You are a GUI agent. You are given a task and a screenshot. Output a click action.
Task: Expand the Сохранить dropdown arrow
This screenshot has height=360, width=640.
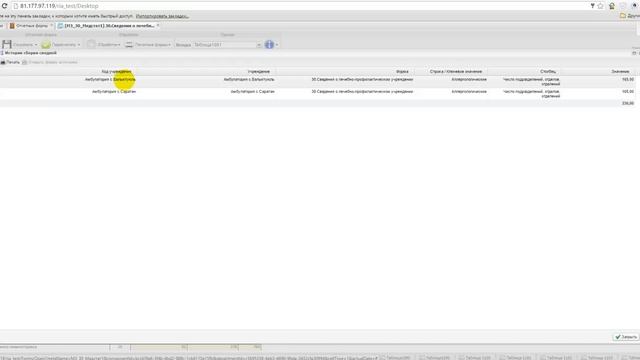(36, 44)
